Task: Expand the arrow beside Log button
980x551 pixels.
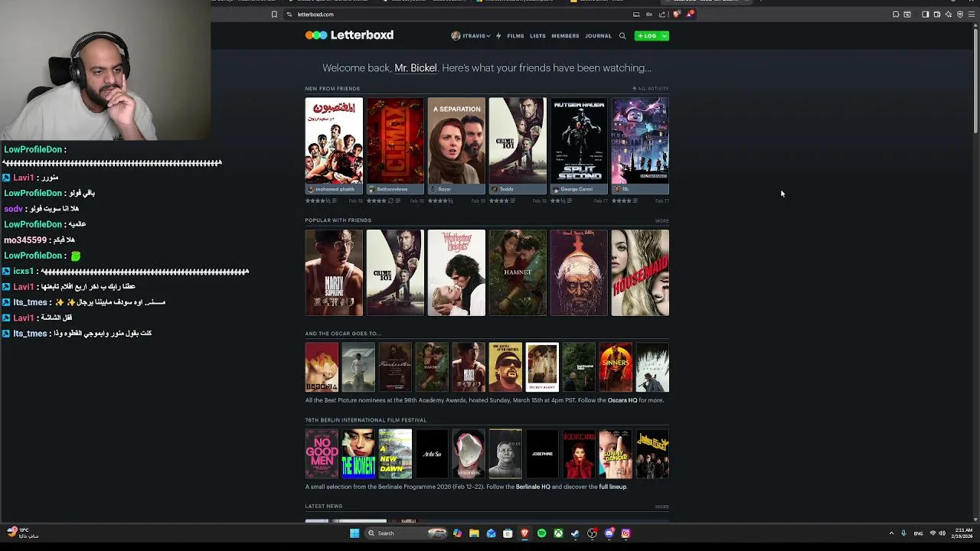Action: click(x=665, y=36)
